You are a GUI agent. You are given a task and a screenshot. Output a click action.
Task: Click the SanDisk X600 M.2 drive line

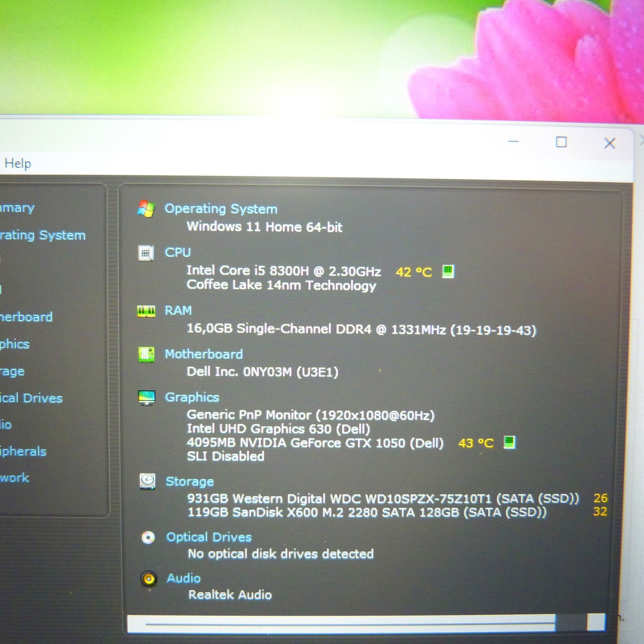[x=367, y=512]
